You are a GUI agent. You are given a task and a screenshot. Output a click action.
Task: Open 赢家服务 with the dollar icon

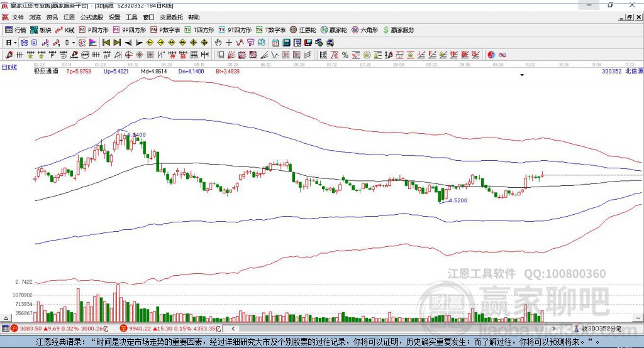pyautogui.click(x=398, y=30)
